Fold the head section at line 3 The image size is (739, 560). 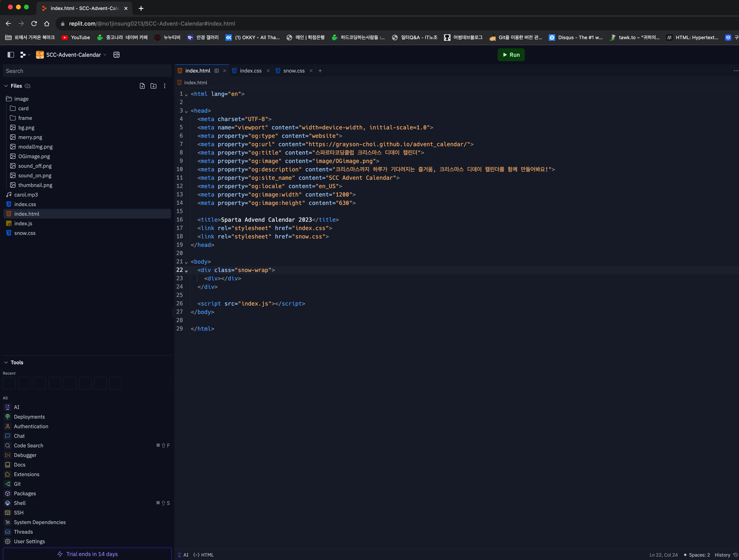click(186, 111)
